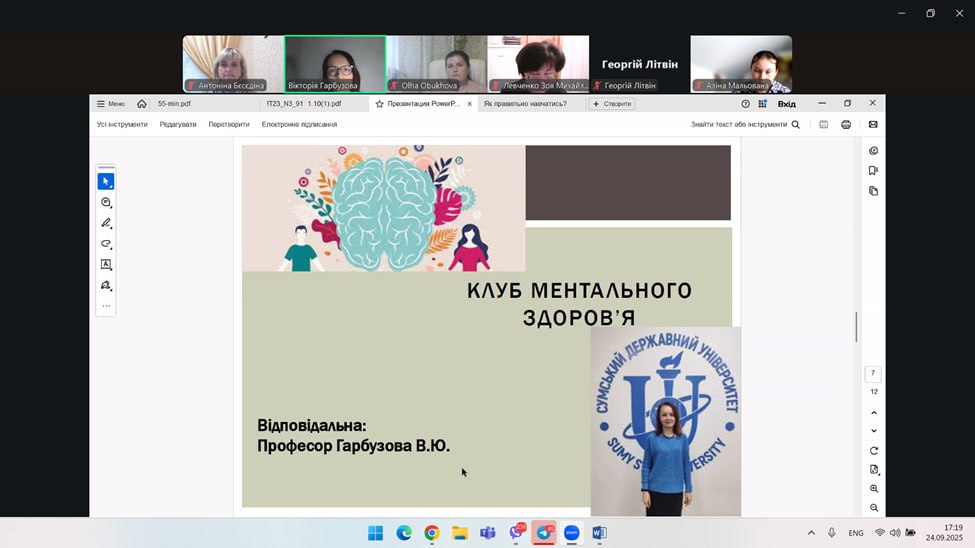The width and height of the screenshot is (975, 548).
Task: Select the freehand draw lasso tool
Action: pos(106,244)
